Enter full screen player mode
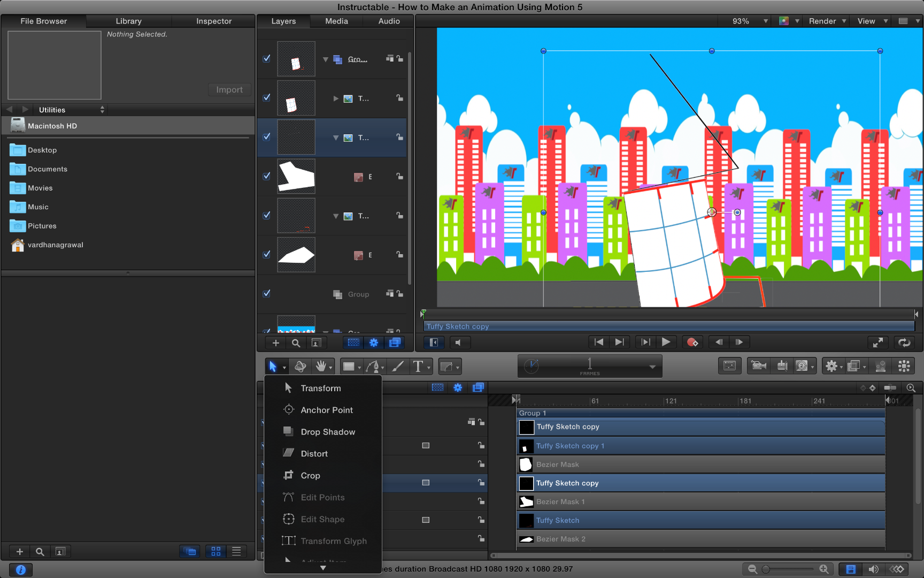The height and width of the screenshot is (578, 924). pyautogui.click(x=877, y=343)
